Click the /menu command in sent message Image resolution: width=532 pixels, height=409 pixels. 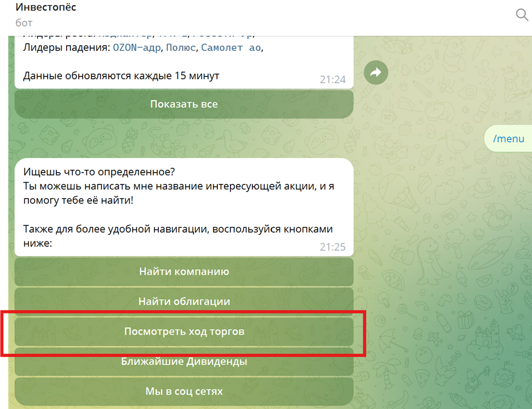coord(509,139)
